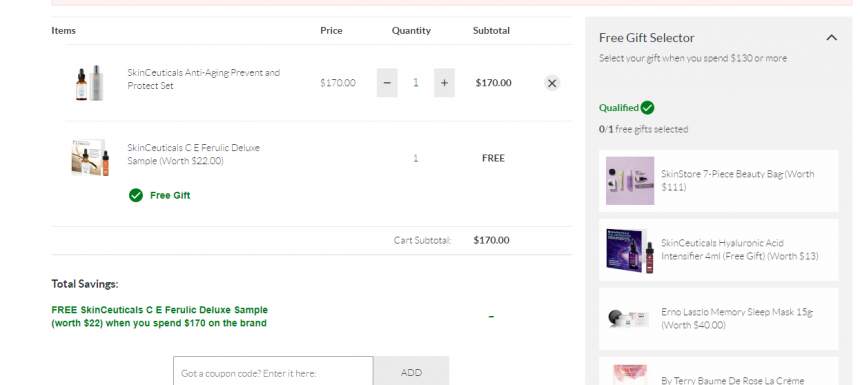The height and width of the screenshot is (385, 860).
Task: Collapse the Free Gift Selector panel
Action: click(x=831, y=38)
